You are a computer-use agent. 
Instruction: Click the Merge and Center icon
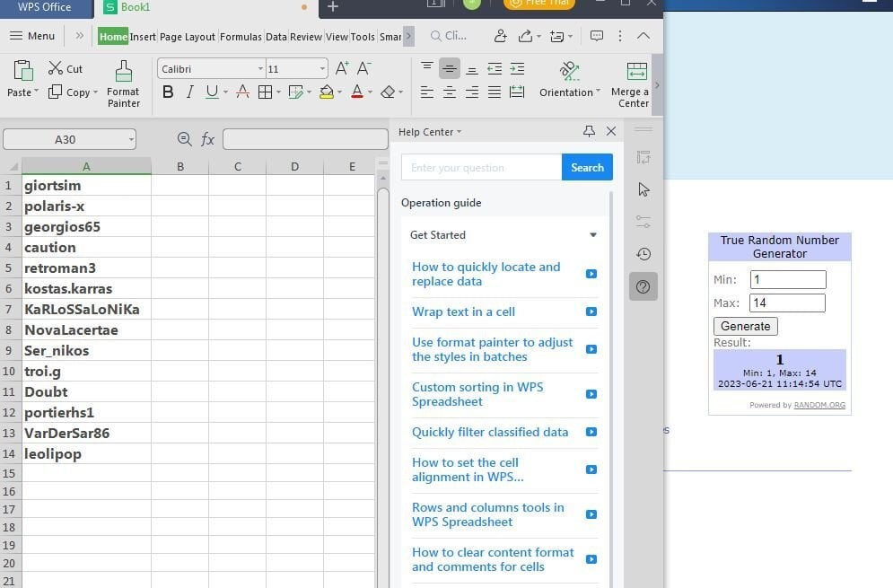(x=636, y=72)
